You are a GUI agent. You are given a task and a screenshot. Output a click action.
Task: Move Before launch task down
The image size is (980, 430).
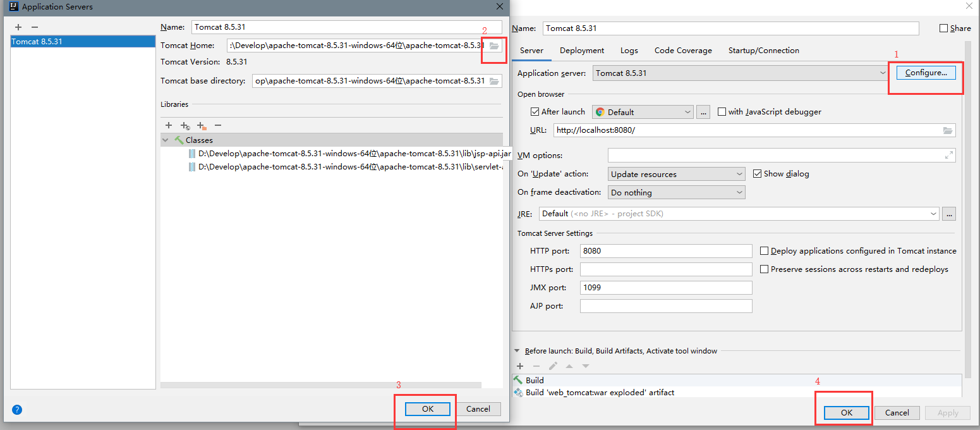coord(586,366)
